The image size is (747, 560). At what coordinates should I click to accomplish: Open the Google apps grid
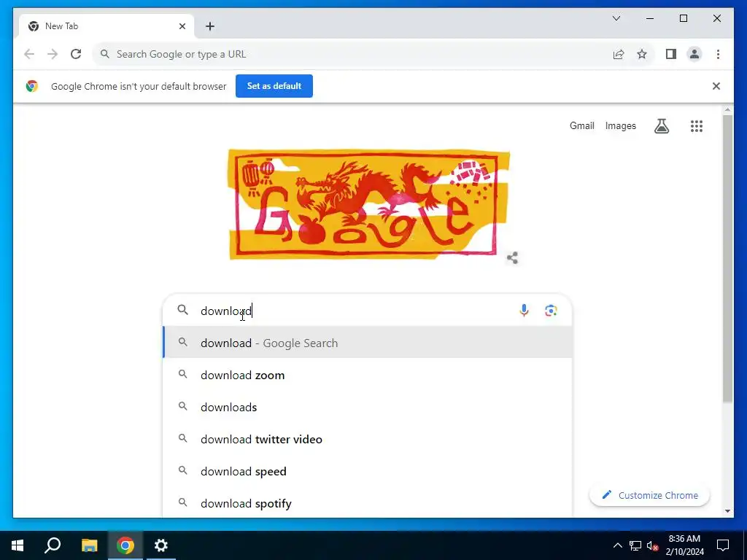coord(697,126)
